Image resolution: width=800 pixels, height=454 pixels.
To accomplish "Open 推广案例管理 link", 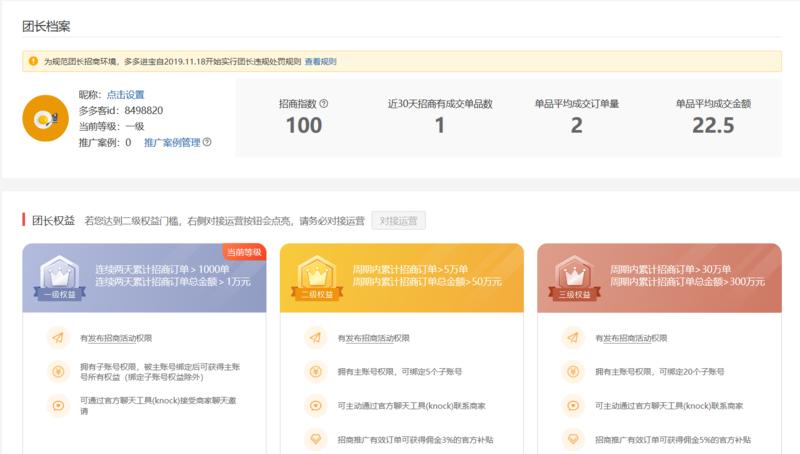I will pyautogui.click(x=172, y=142).
